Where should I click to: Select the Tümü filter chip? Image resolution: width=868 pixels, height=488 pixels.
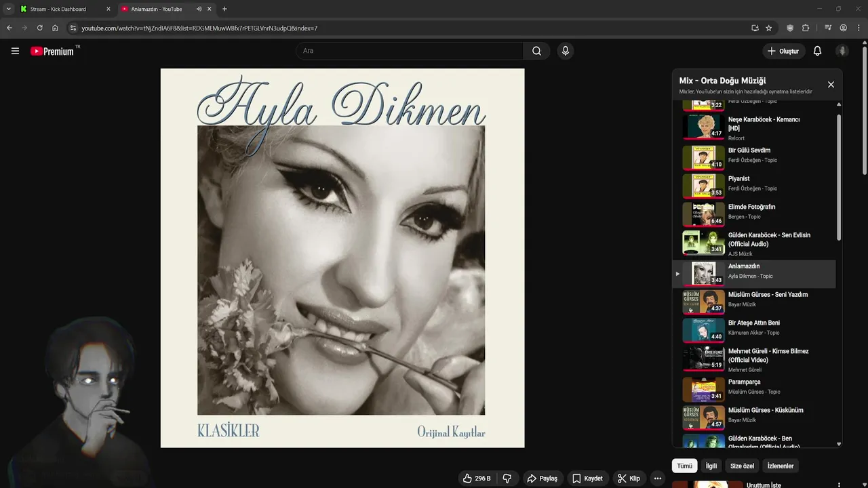click(x=684, y=466)
